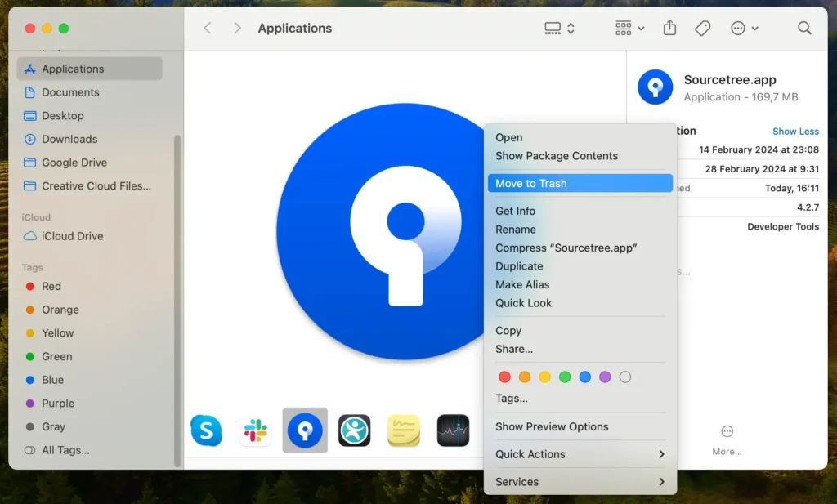The height and width of the screenshot is (504, 837).
Task: Apply the green tag color swatch
Action: tap(565, 377)
